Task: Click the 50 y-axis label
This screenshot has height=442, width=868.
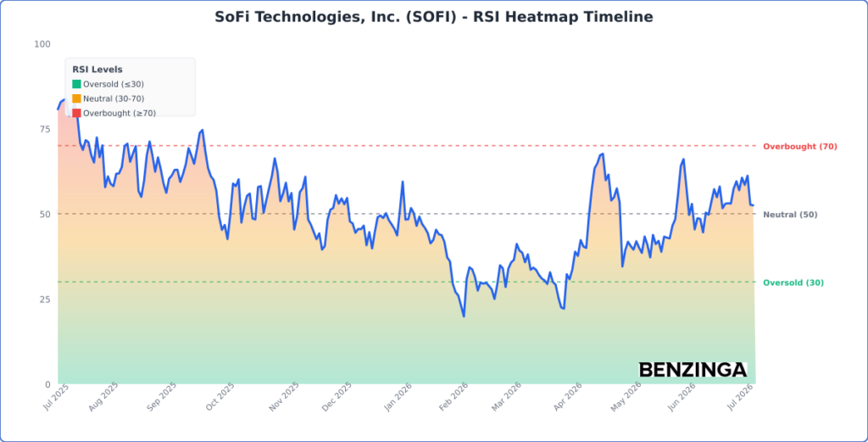Action: coord(46,214)
